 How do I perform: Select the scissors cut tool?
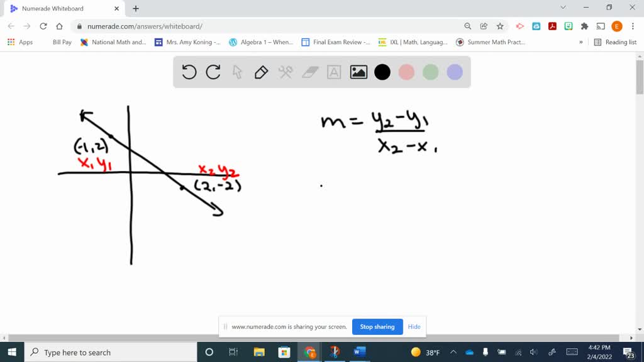284,72
